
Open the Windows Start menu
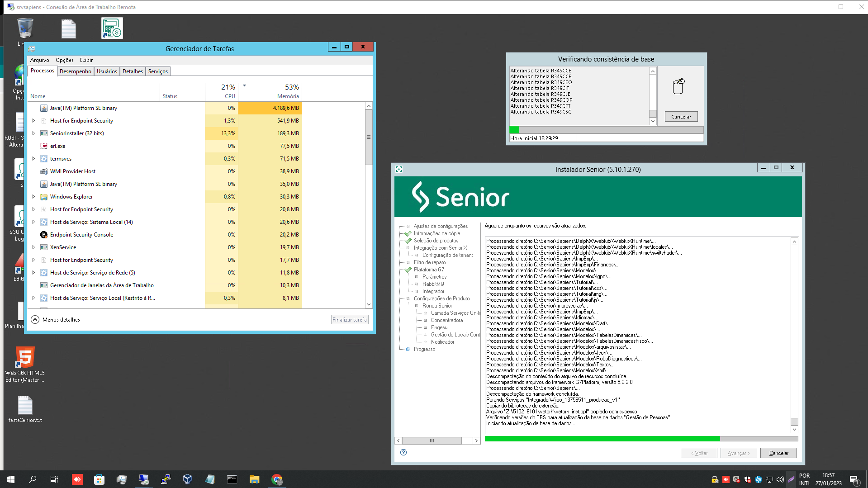click(x=11, y=479)
